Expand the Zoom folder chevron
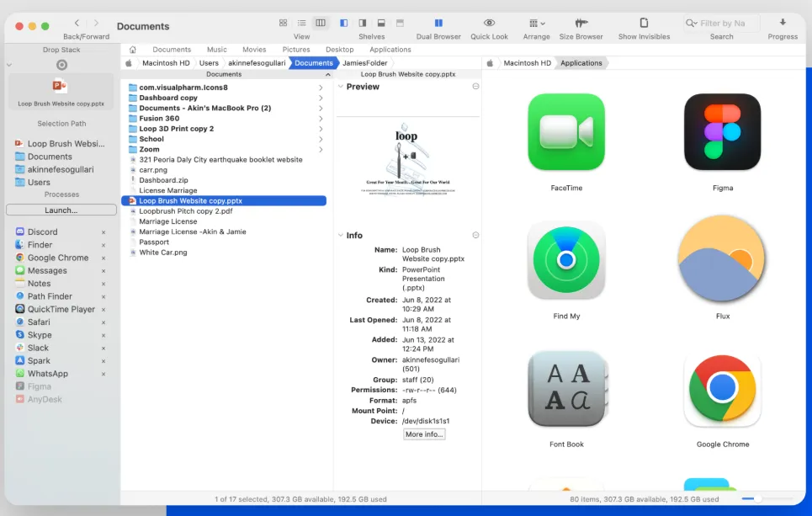Image resolution: width=812 pixels, height=516 pixels. (x=321, y=150)
